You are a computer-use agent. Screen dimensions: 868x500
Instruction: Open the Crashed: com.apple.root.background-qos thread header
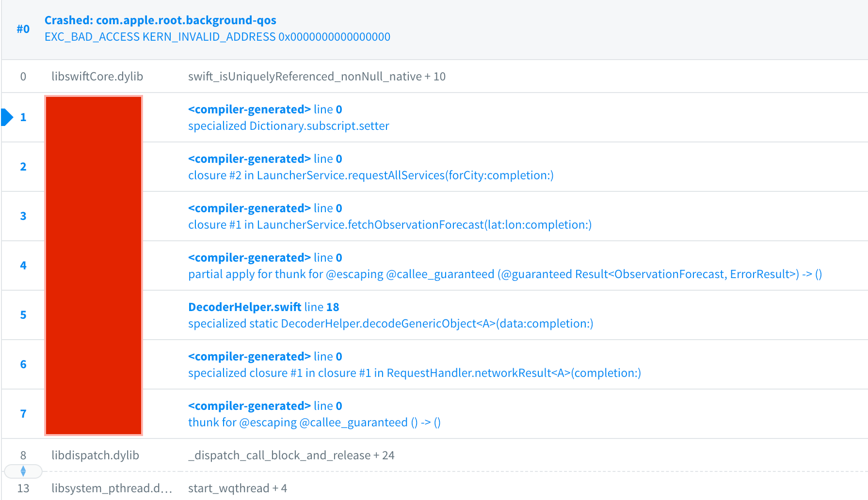tap(161, 20)
